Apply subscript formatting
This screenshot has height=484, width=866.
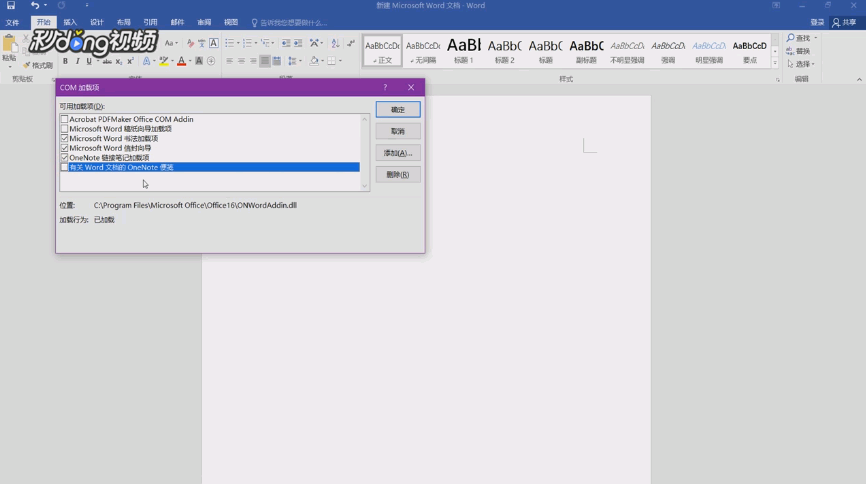pyautogui.click(x=118, y=61)
